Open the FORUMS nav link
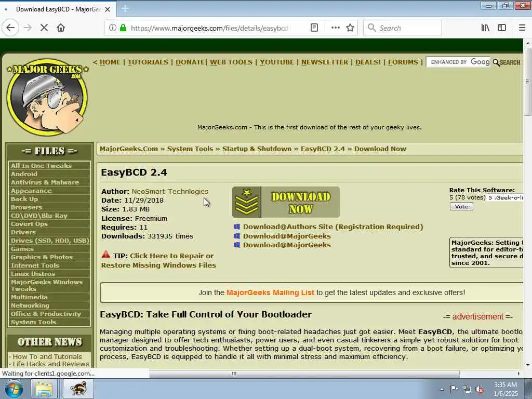The width and height of the screenshot is (532, 399). click(403, 62)
